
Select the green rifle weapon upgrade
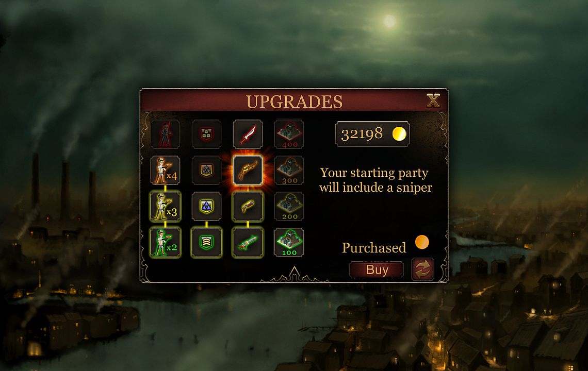click(248, 243)
